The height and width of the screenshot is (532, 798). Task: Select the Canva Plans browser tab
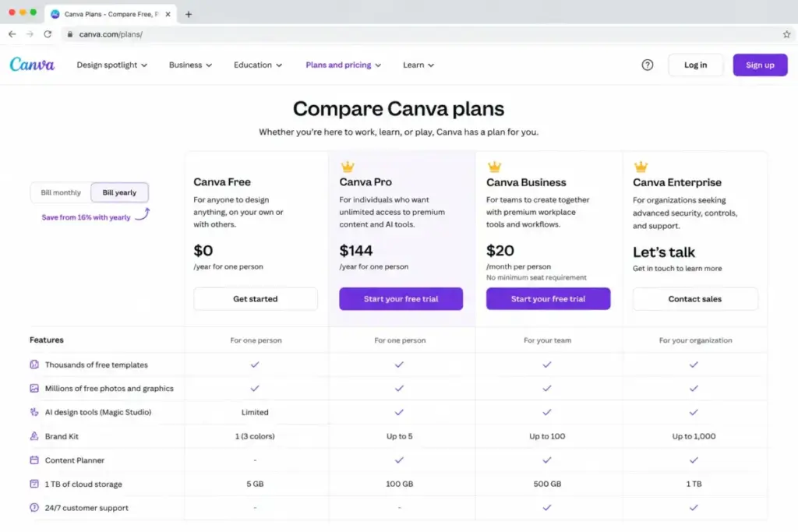click(x=111, y=14)
